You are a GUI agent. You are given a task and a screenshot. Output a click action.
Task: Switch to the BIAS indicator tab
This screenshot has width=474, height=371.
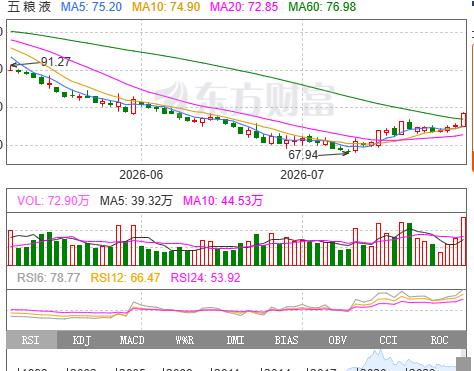click(286, 340)
